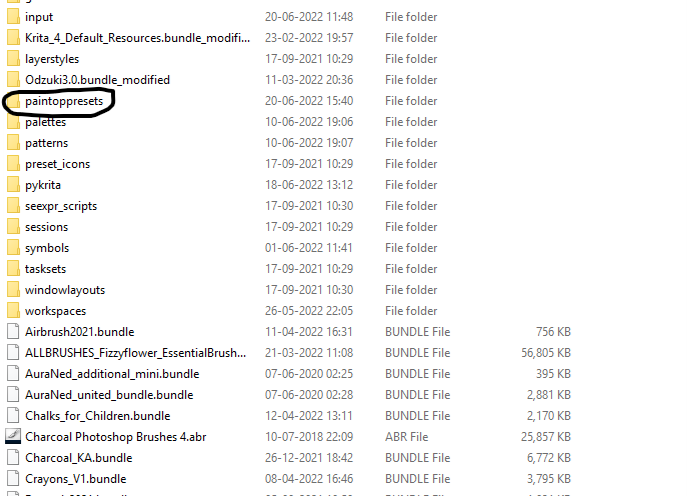Select the workspaces folder icon
The width and height of the screenshot is (687, 496).
point(13,311)
